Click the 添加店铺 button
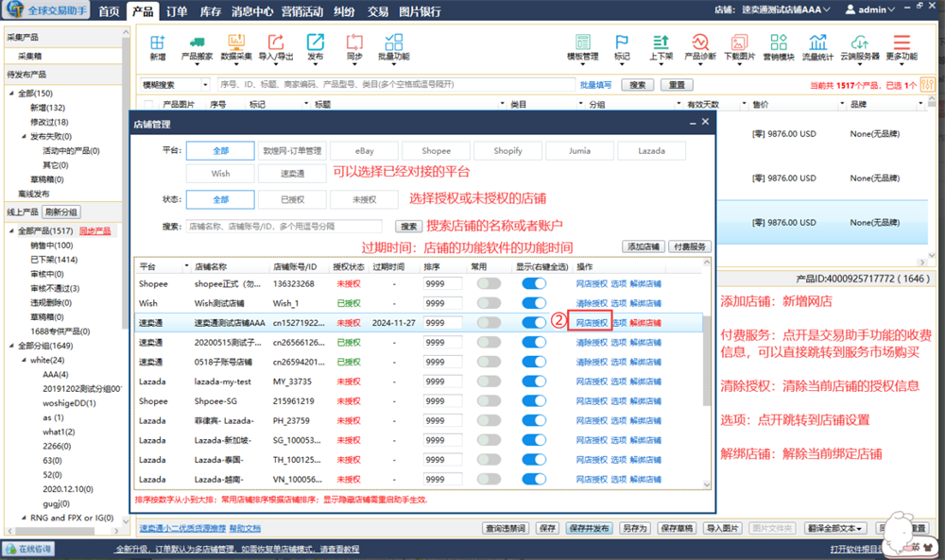This screenshot has width=945, height=560. [643, 246]
